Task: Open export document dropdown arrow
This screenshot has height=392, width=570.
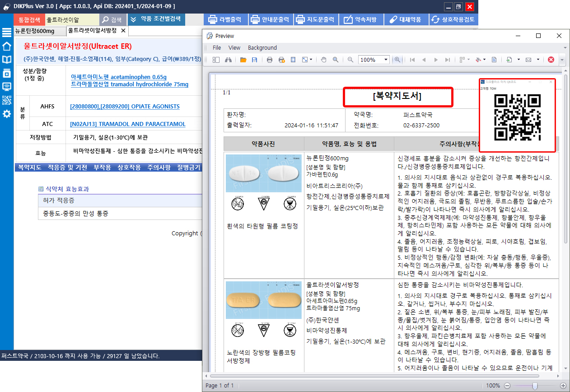Action: [519, 60]
